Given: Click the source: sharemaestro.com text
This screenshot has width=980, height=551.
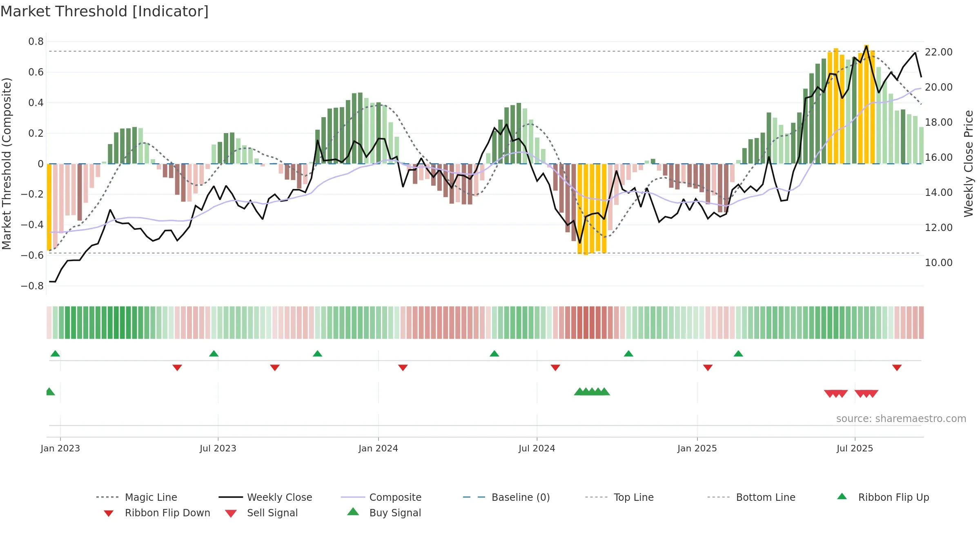Looking at the screenshot, I should pyautogui.click(x=901, y=419).
